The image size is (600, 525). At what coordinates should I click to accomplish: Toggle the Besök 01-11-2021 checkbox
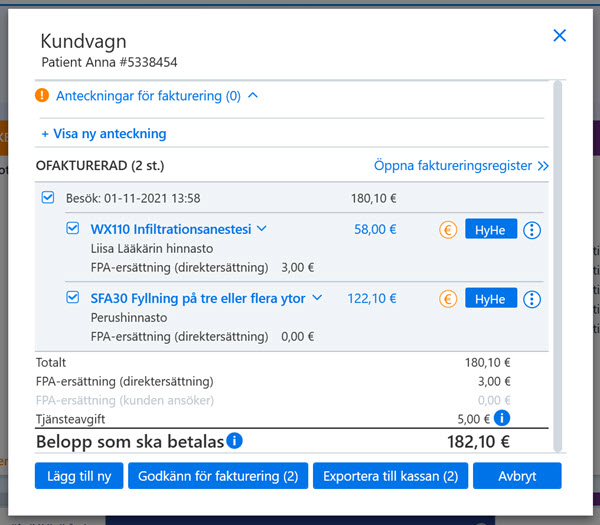point(48,197)
